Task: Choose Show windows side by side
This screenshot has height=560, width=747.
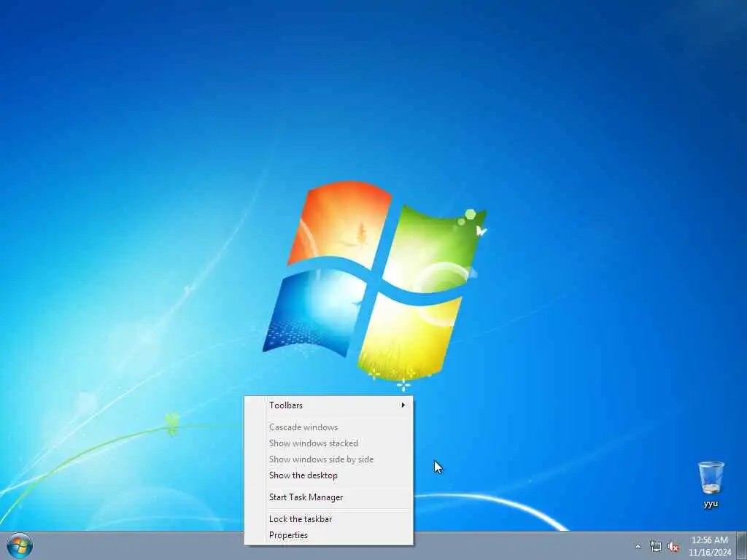Action: (329, 459)
